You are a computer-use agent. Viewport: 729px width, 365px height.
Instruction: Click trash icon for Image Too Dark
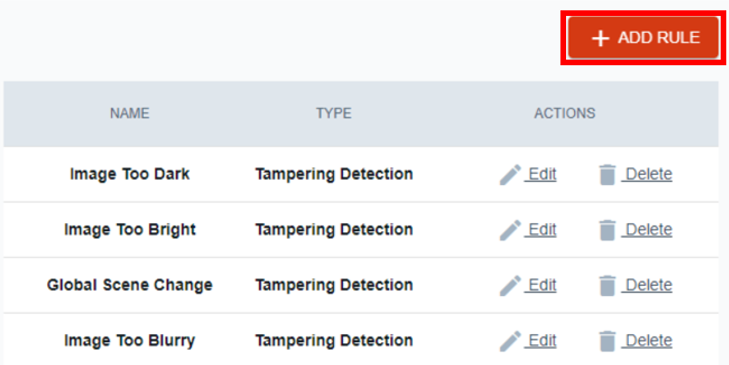(607, 175)
